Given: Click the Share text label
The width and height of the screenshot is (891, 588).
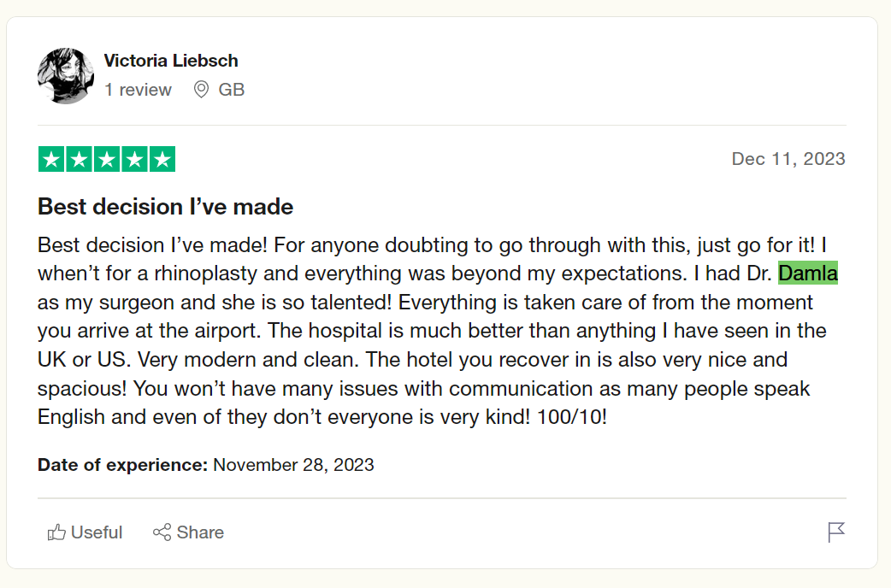Looking at the screenshot, I should [200, 532].
